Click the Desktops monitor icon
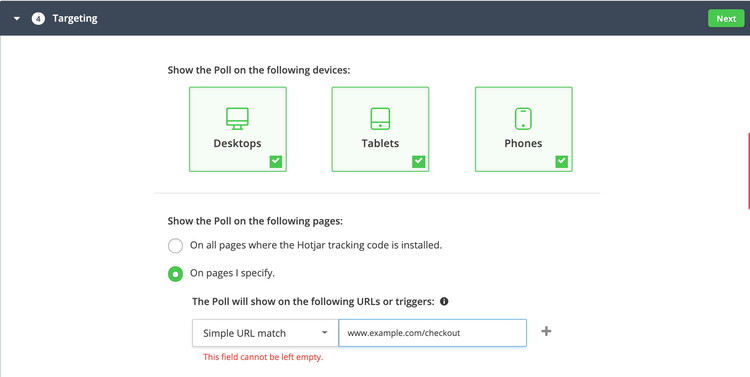This screenshot has width=750, height=377. point(237,118)
